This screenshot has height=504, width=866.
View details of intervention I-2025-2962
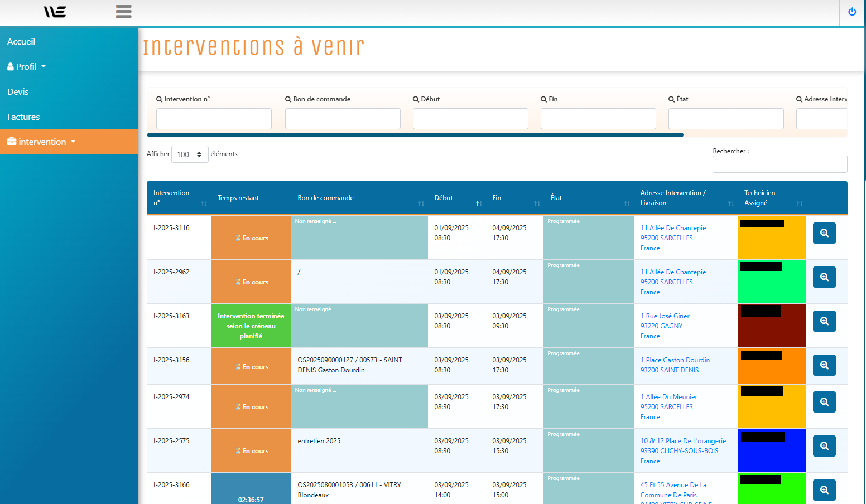824,277
